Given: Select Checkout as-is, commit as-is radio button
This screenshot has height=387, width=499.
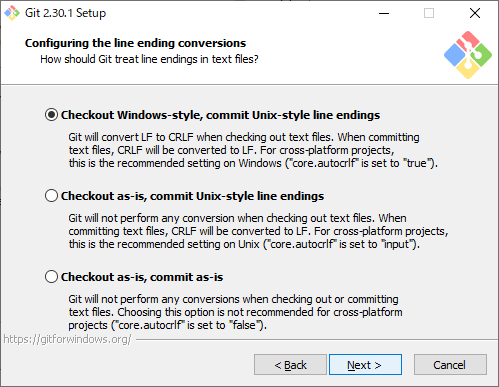Looking at the screenshot, I should pyautogui.click(x=51, y=277).
